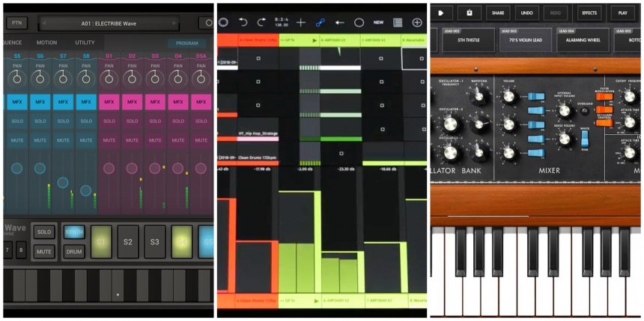
Task: Click Oscillator-2 frequency knob
Action: click(450, 124)
